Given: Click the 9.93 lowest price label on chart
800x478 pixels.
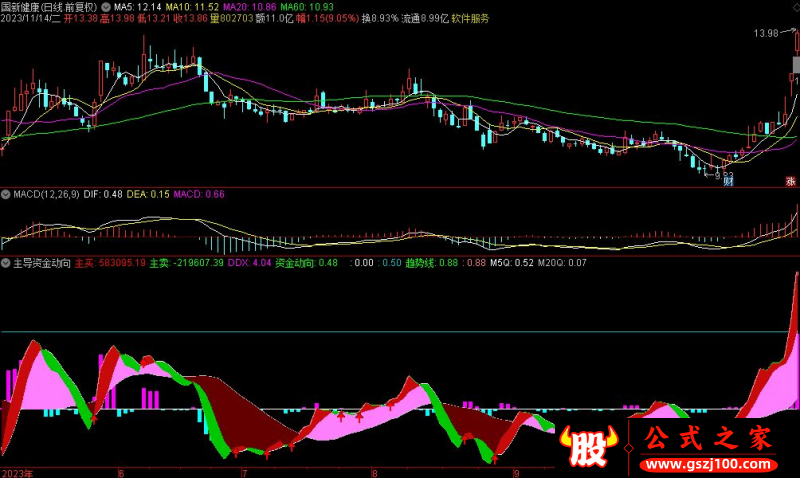Looking at the screenshot, I should [x=724, y=175].
